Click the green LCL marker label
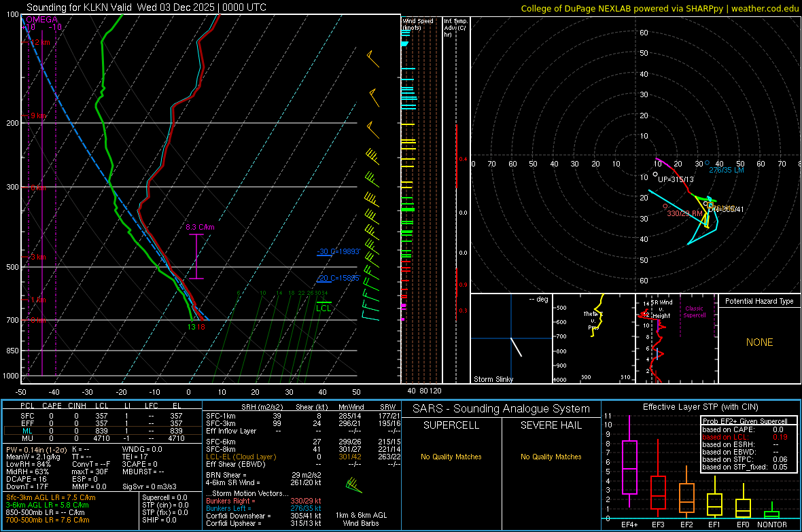802x532 pixels. pos(324,308)
